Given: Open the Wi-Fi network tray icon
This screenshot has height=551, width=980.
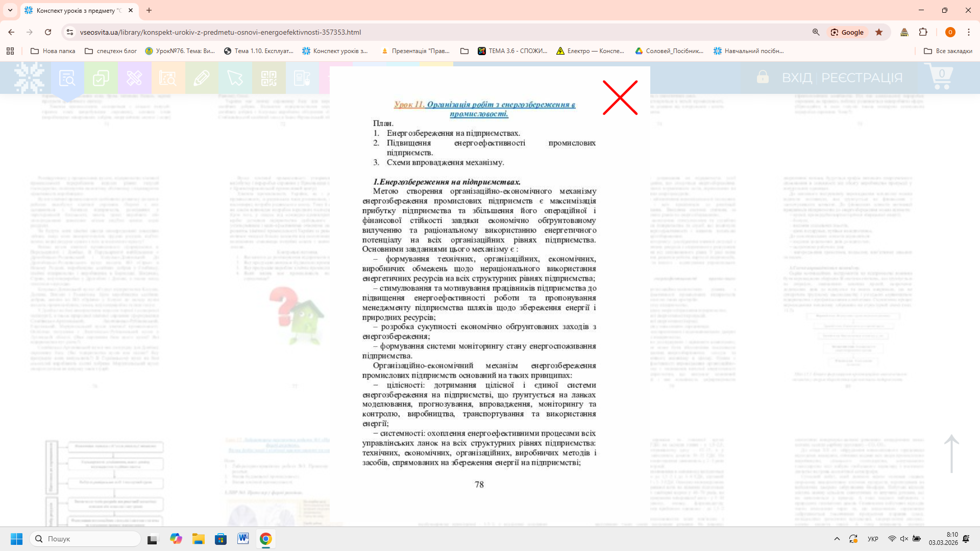Looking at the screenshot, I should 892,539.
